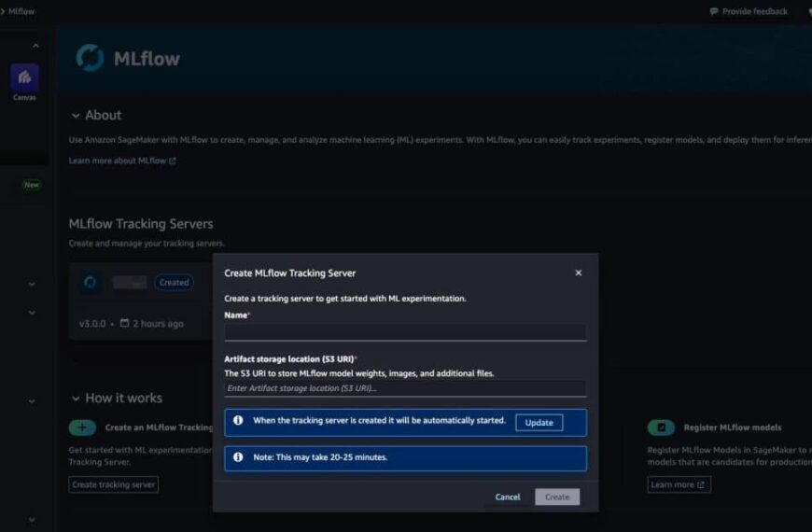Image resolution: width=812 pixels, height=532 pixels.
Task: Open Learn more under Register MLflow models
Action: [679, 484]
